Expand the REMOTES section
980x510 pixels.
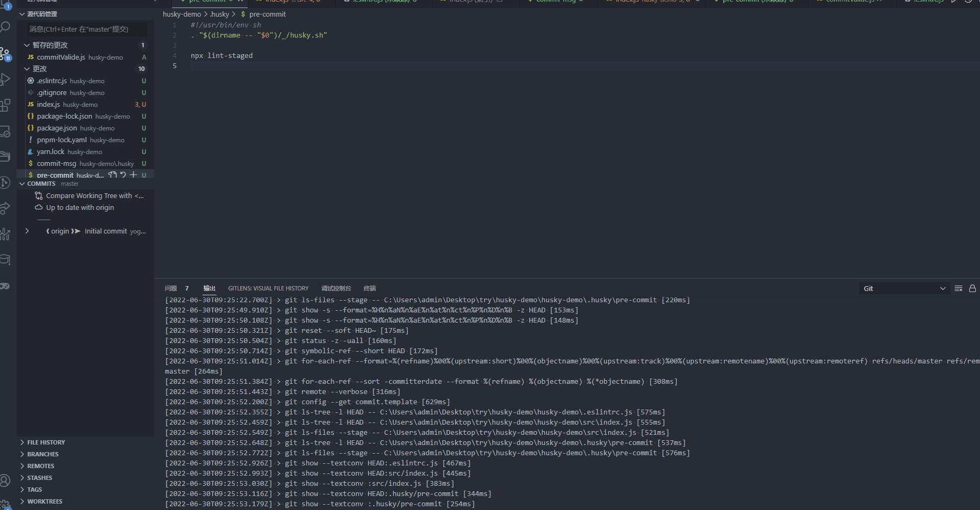tap(85, 466)
